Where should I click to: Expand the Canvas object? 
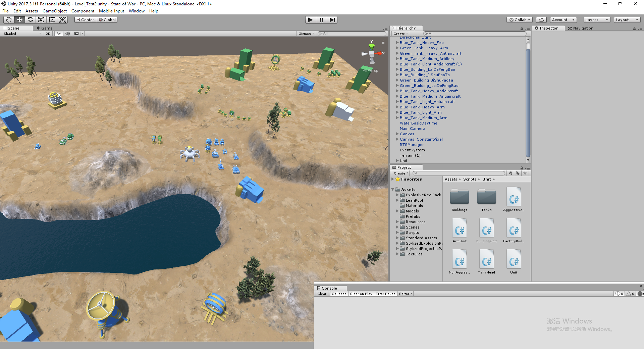pos(397,134)
